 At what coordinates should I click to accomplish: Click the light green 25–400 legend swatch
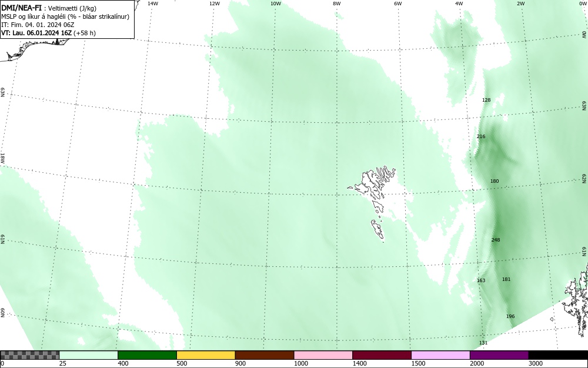(89, 355)
